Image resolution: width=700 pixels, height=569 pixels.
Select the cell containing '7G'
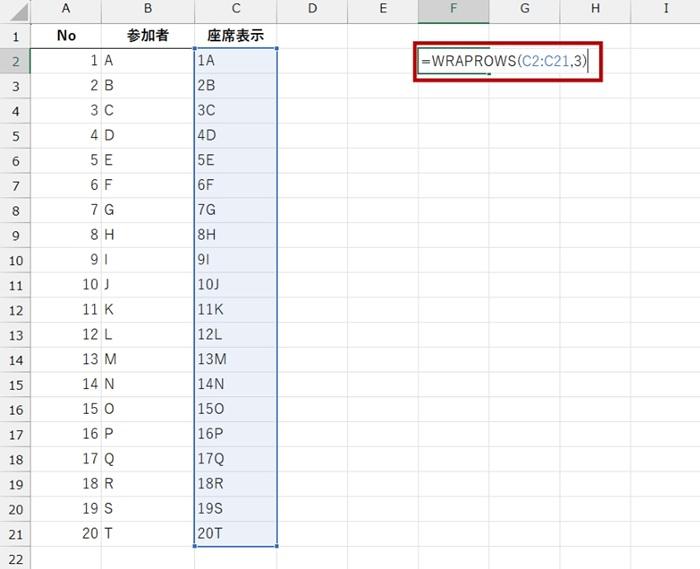coord(236,210)
